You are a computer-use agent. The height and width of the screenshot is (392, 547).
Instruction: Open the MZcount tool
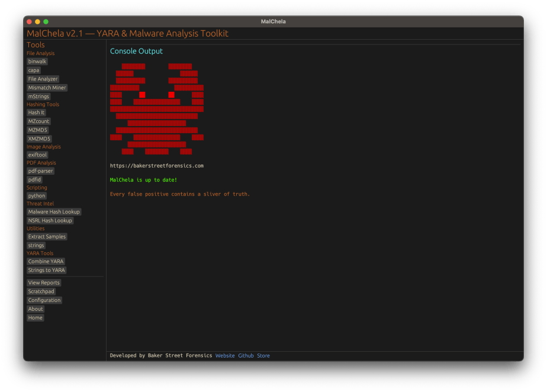pos(38,121)
